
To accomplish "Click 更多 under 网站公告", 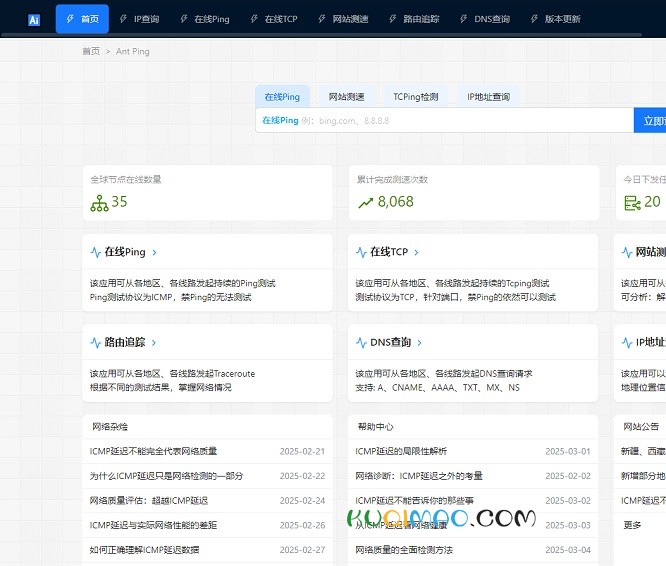I will click(632, 525).
